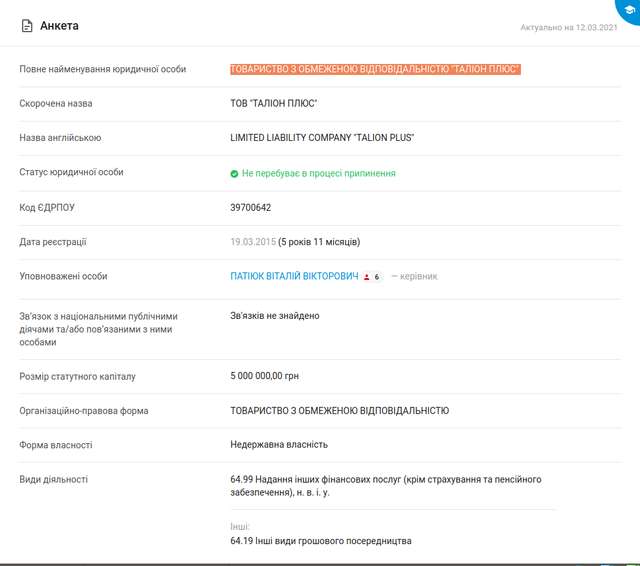640x566 pixels.
Task: Click the Анкета document icon
Action: point(27,26)
